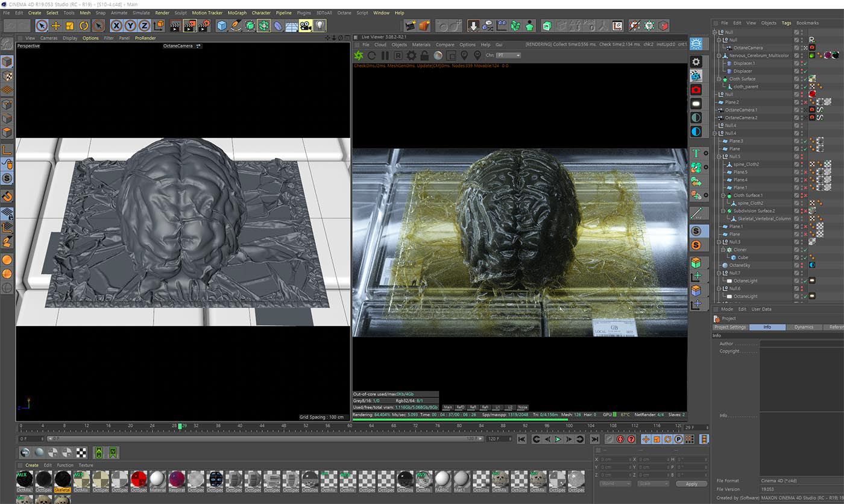Open Edit Render Settings icon

[204, 25]
